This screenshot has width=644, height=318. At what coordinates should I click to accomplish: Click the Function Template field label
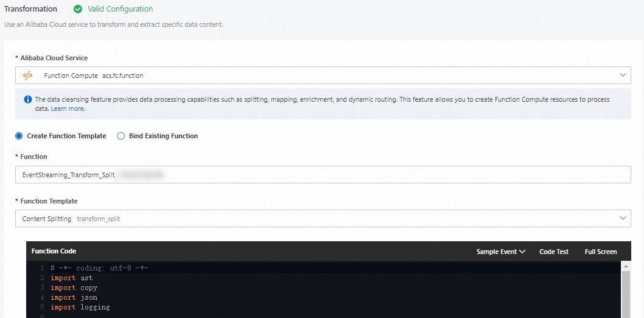point(49,201)
